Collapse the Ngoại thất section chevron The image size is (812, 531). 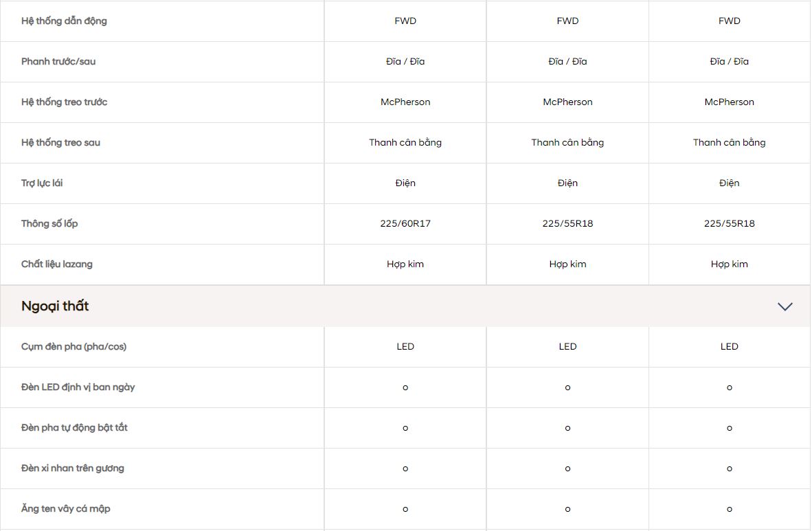785,306
